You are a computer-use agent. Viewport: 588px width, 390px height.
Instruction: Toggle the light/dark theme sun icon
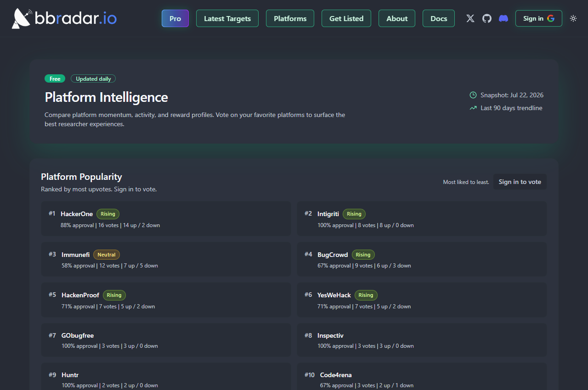(573, 18)
